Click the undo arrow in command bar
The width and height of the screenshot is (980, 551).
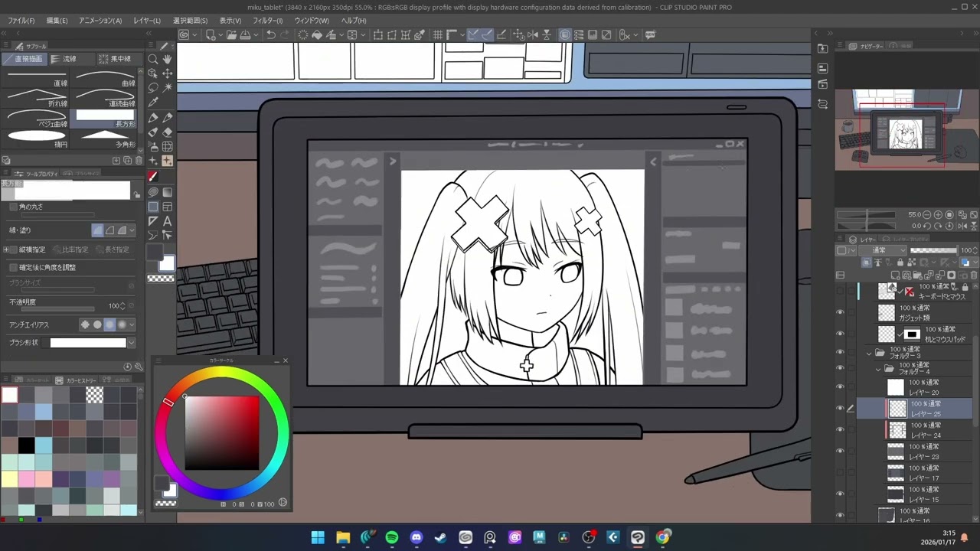(270, 35)
